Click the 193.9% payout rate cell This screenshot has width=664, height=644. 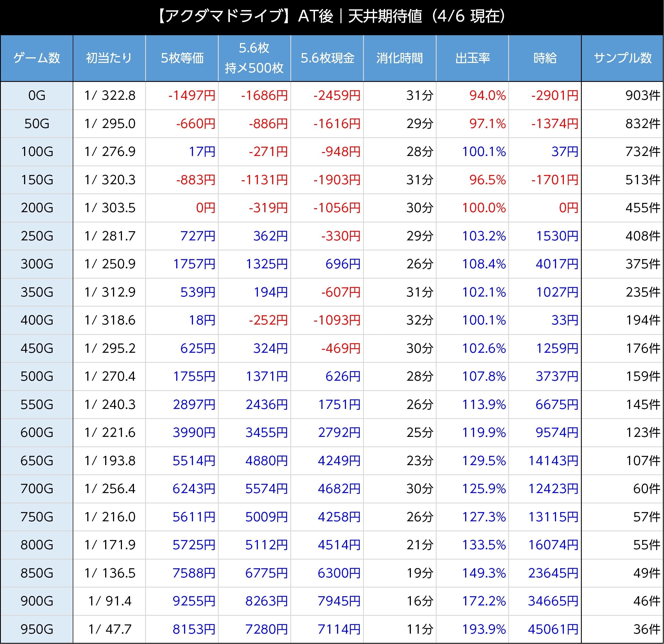[484, 629]
